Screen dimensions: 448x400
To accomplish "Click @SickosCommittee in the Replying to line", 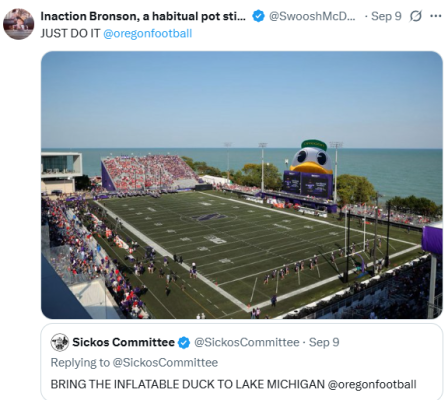I will [x=165, y=362].
